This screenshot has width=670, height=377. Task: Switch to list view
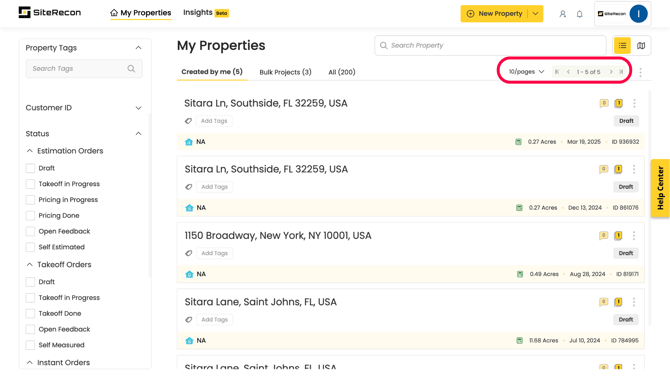tap(622, 45)
